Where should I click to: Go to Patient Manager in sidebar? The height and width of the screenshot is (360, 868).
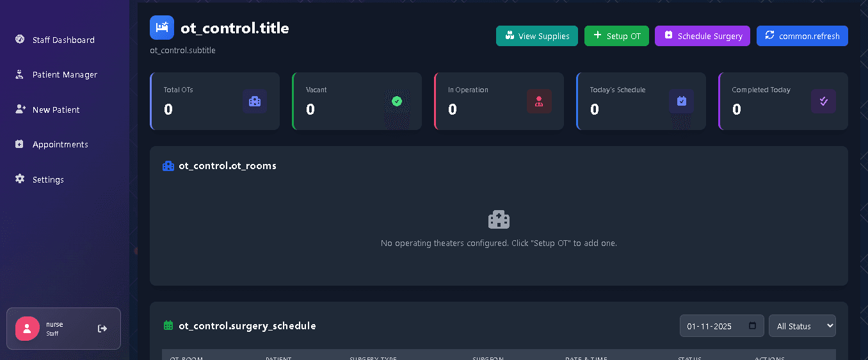point(65,75)
